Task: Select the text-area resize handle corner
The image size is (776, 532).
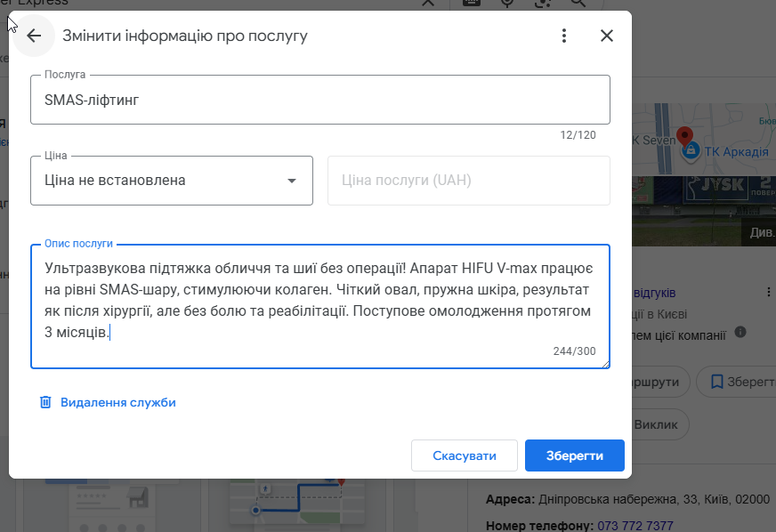Action: [x=605, y=364]
